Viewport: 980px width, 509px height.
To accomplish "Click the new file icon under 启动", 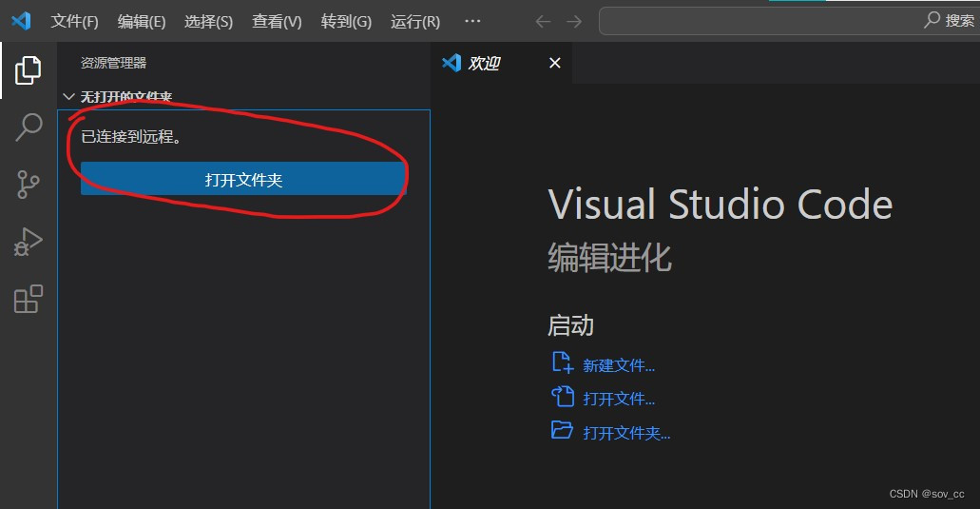I will point(562,362).
